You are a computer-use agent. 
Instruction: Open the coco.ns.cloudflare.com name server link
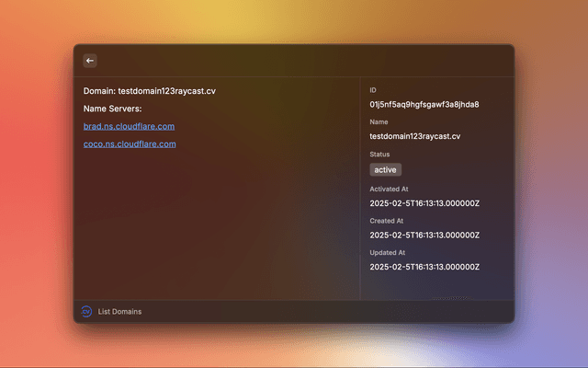(130, 144)
